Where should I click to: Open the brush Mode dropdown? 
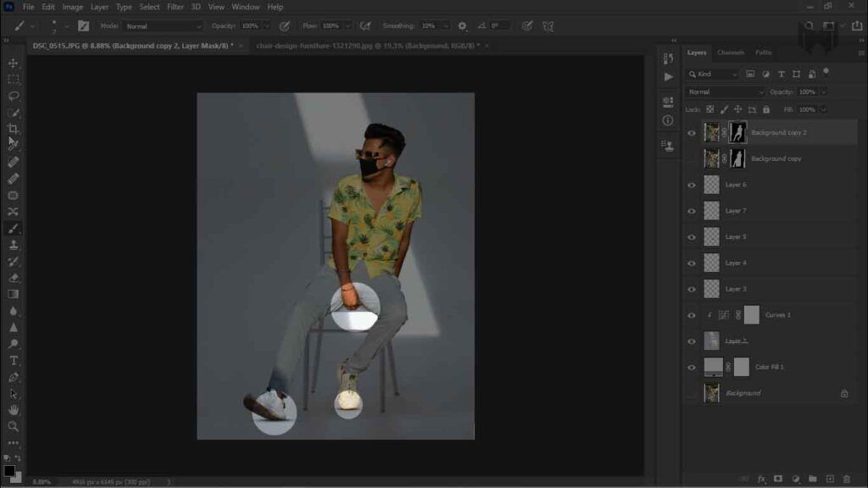click(x=164, y=26)
